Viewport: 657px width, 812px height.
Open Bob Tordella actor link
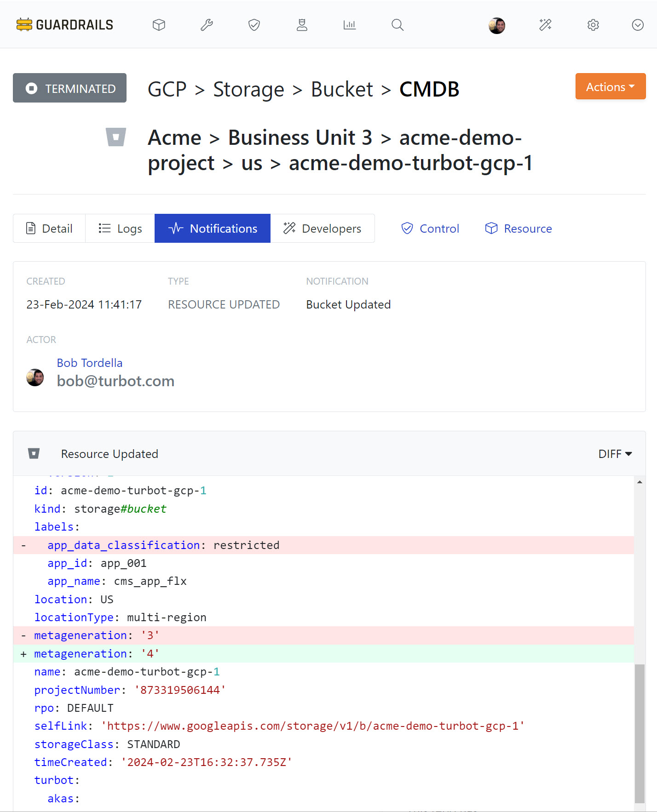click(90, 363)
